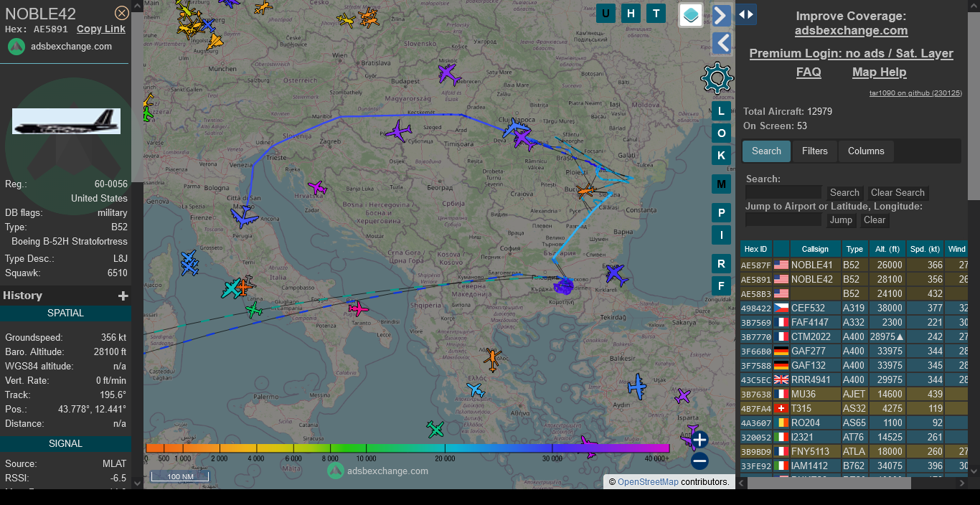
Task: Select the purple aircraft near Isparta
Action: coord(682,396)
